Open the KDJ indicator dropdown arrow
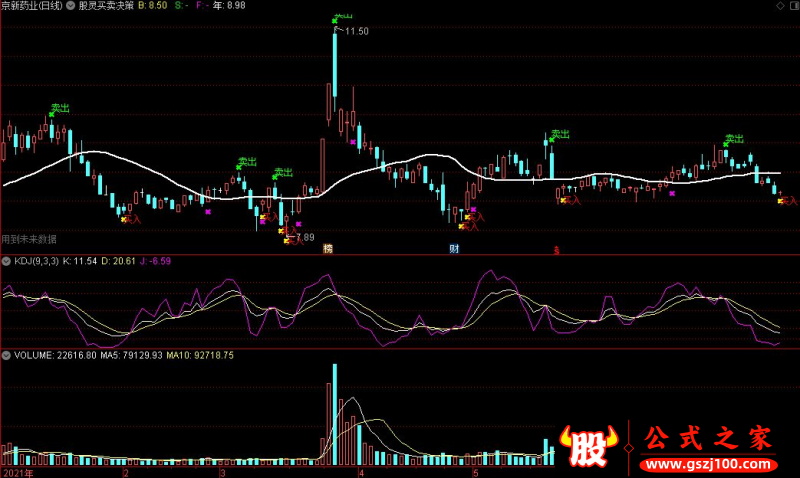Screen dimensions: 800x478 pos(6,261)
